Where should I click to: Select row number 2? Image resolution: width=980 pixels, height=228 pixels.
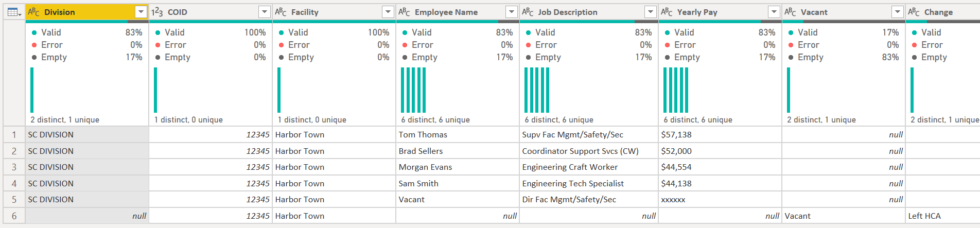click(x=14, y=151)
